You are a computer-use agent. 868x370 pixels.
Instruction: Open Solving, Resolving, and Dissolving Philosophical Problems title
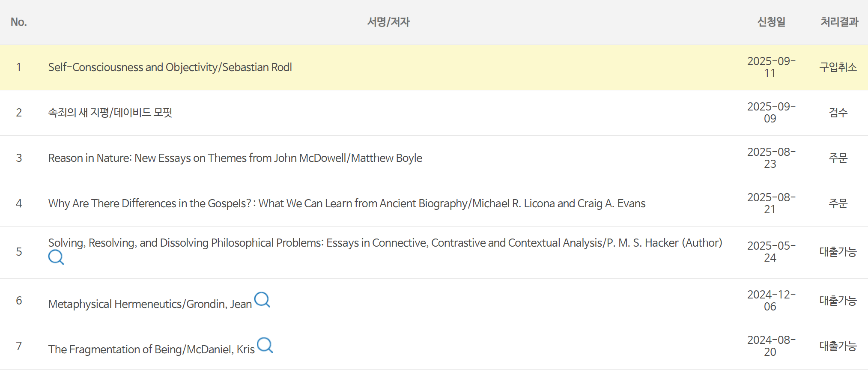[x=385, y=243]
